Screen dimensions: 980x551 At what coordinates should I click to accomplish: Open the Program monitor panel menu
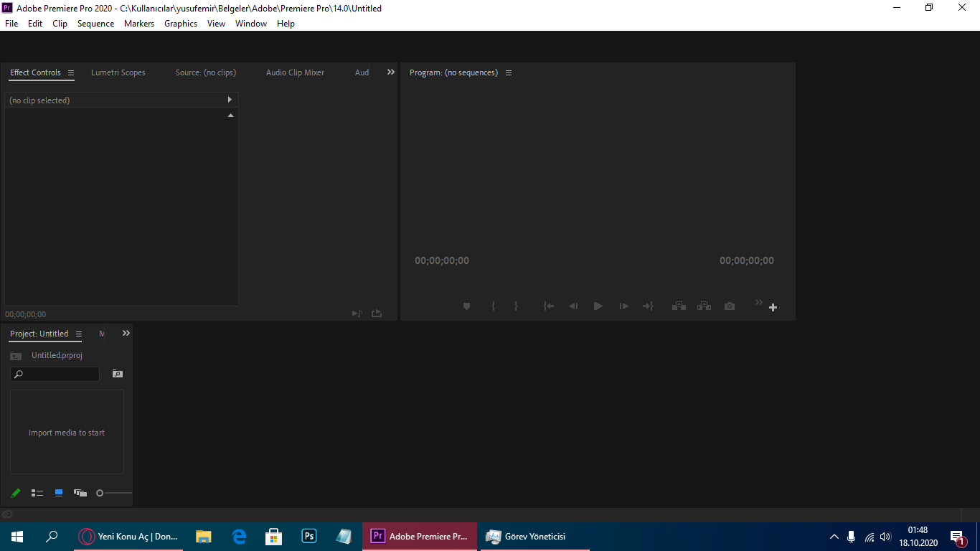(x=509, y=72)
